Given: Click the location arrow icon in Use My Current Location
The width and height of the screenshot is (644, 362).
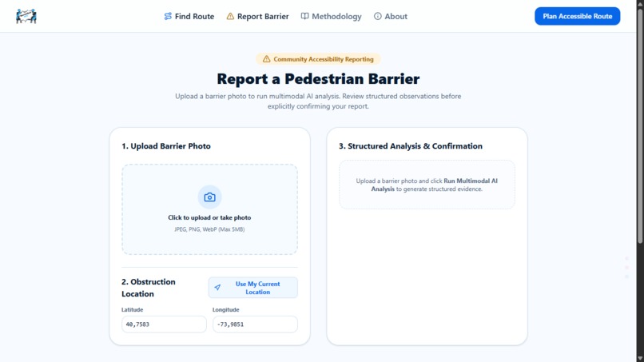Looking at the screenshot, I should (217, 288).
